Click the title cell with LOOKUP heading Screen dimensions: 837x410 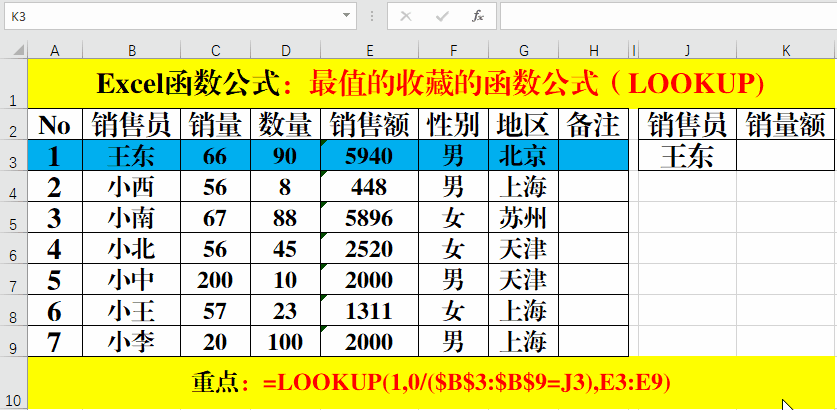(x=431, y=83)
